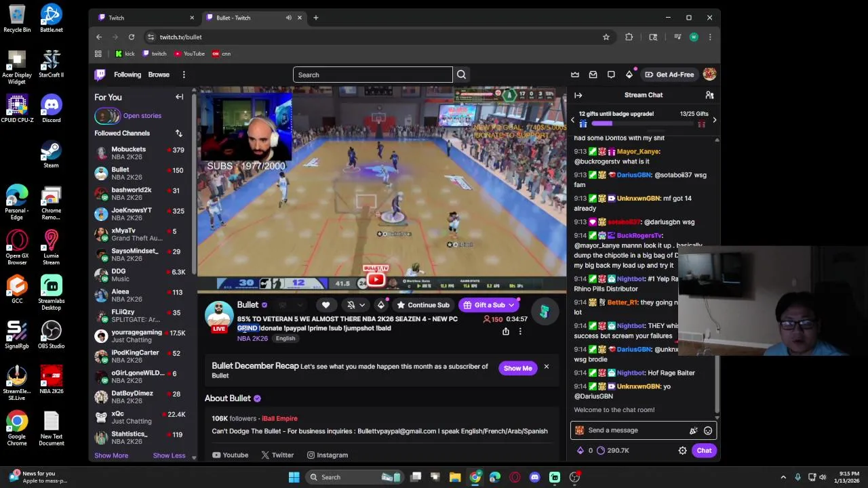Viewport: 868px width, 488px height.
Task: Open Bits cheer icon under stream
Action: coord(380,305)
